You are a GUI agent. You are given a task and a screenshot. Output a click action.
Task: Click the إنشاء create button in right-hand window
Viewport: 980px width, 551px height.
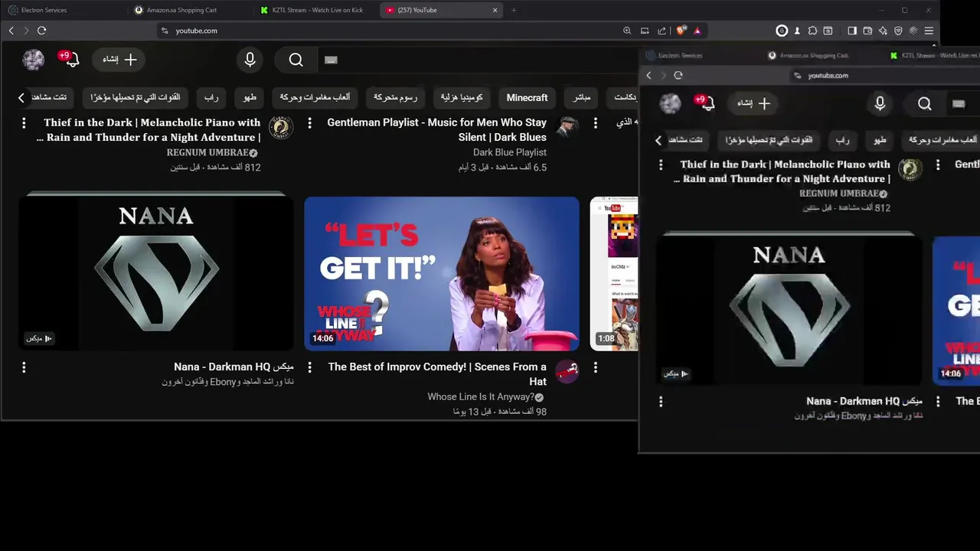[x=753, y=103]
